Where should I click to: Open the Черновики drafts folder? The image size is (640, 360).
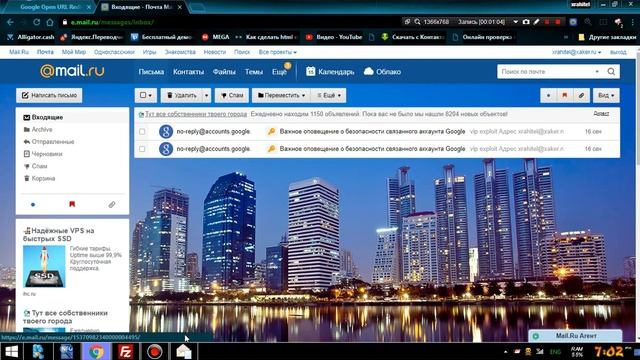tap(47, 154)
